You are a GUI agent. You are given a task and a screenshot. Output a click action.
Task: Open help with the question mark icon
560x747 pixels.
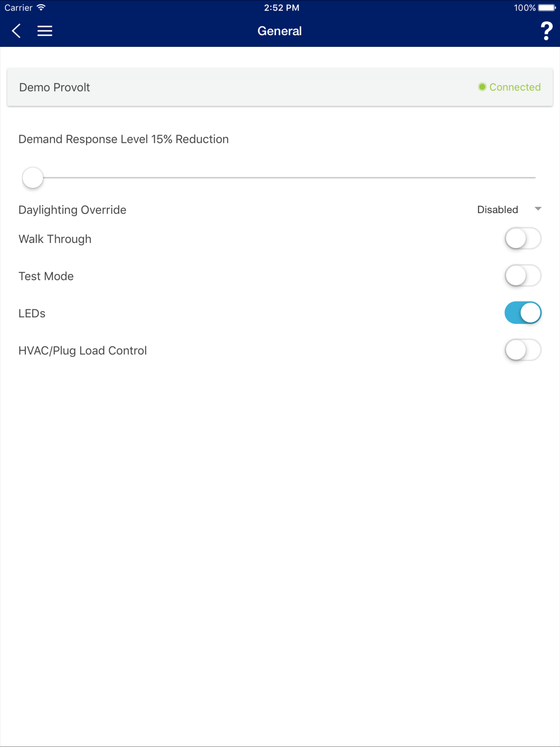tap(546, 31)
